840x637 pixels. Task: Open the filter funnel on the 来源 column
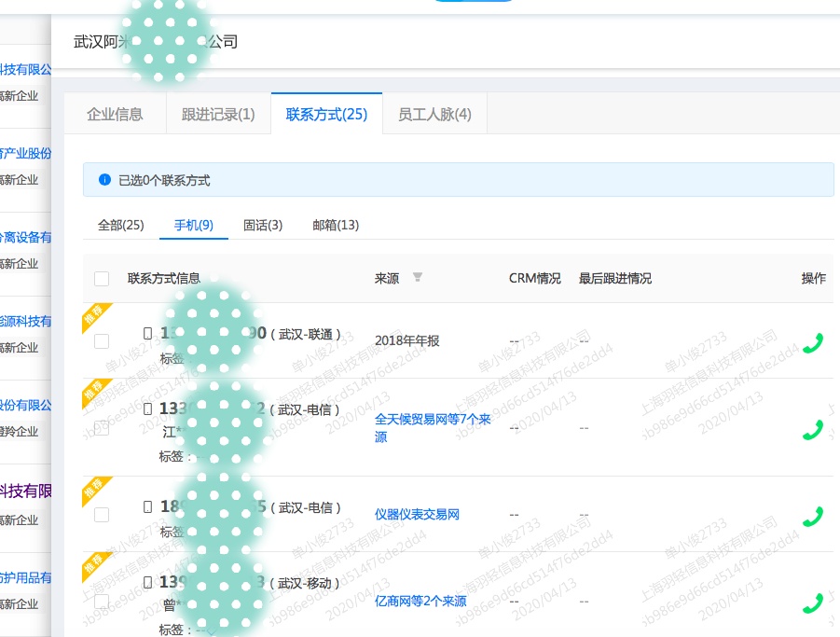[417, 277]
